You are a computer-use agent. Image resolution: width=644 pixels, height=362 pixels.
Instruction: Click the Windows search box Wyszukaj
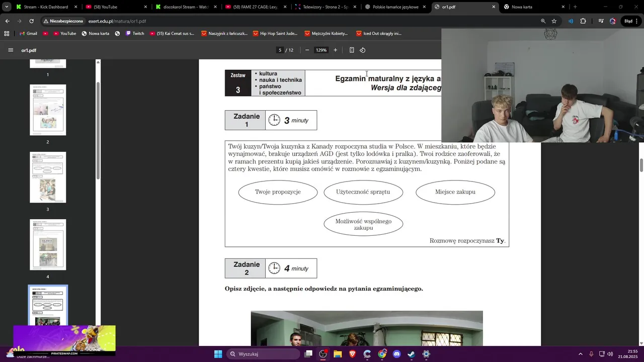click(x=263, y=354)
